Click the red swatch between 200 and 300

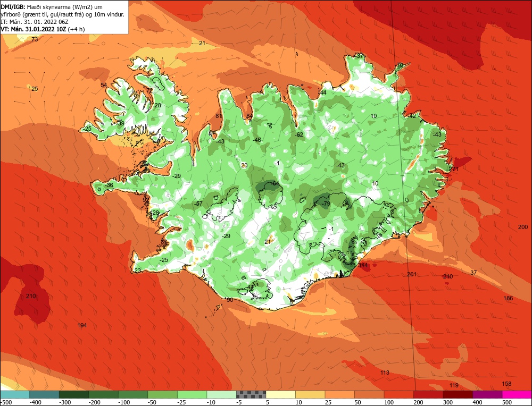click(428, 394)
